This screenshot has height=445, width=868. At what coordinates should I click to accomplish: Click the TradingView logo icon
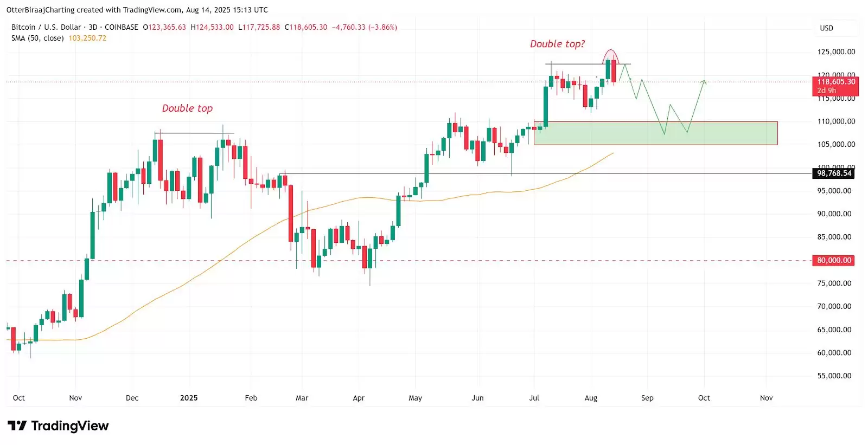point(17,426)
